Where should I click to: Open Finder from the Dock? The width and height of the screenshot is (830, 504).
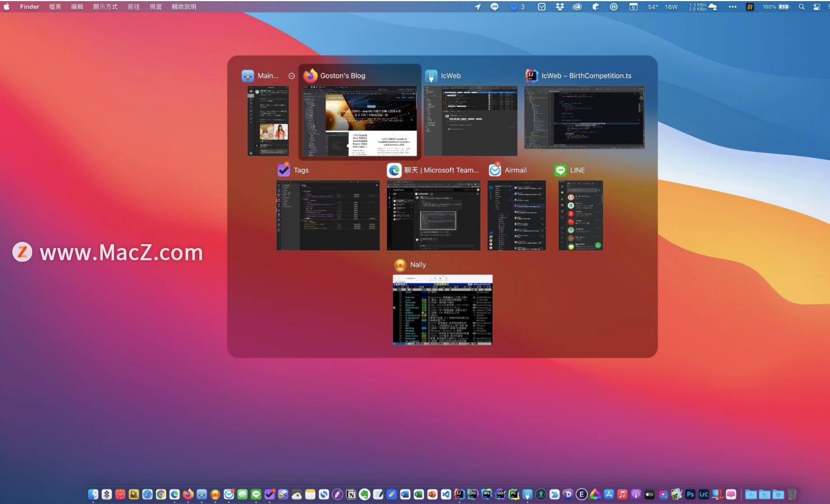[x=93, y=494]
